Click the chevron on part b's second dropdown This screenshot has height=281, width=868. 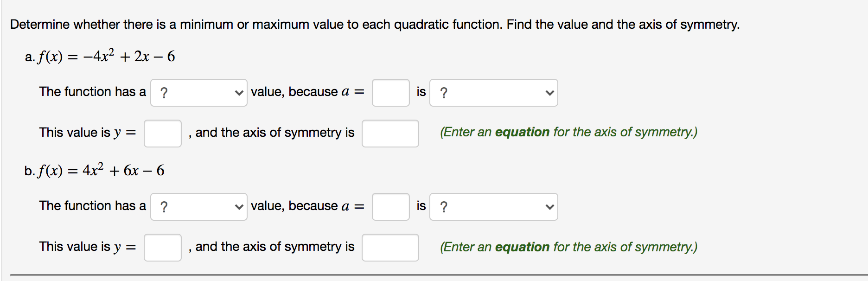tap(550, 206)
